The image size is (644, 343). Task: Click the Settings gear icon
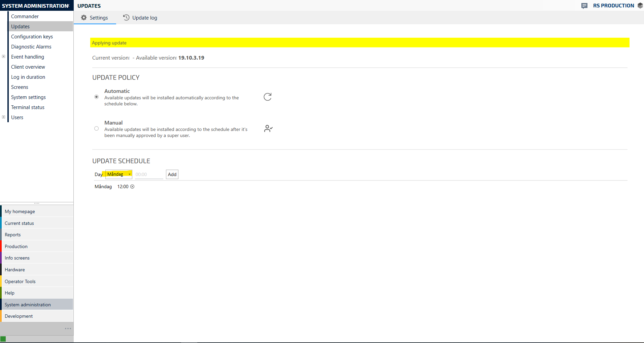(x=84, y=18)
